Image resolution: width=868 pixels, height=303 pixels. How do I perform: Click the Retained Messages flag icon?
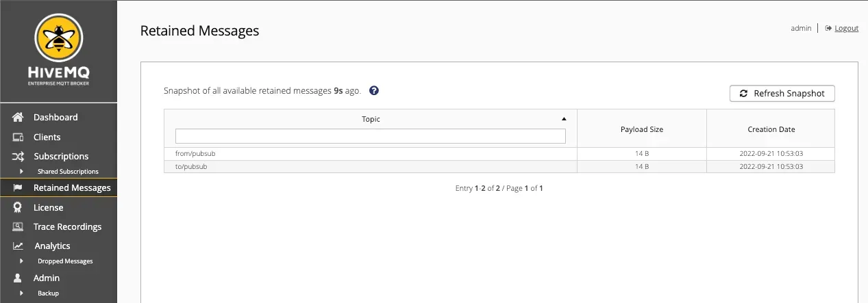[18, 188]
